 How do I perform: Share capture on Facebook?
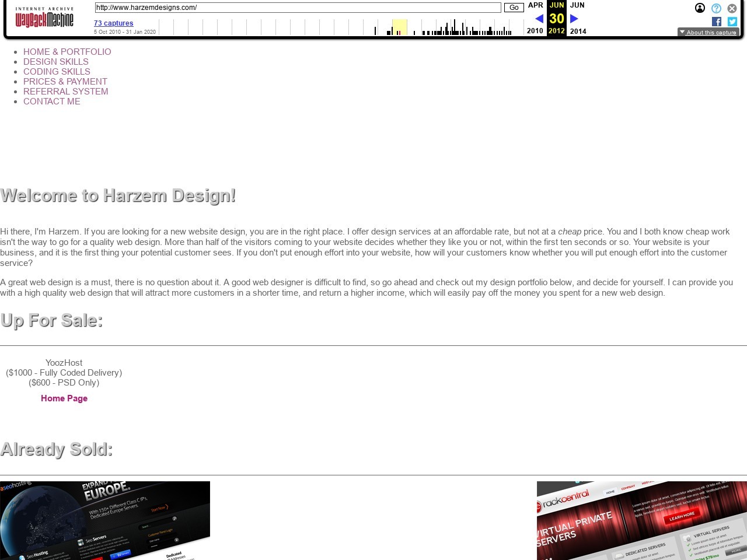click(717, 22)
